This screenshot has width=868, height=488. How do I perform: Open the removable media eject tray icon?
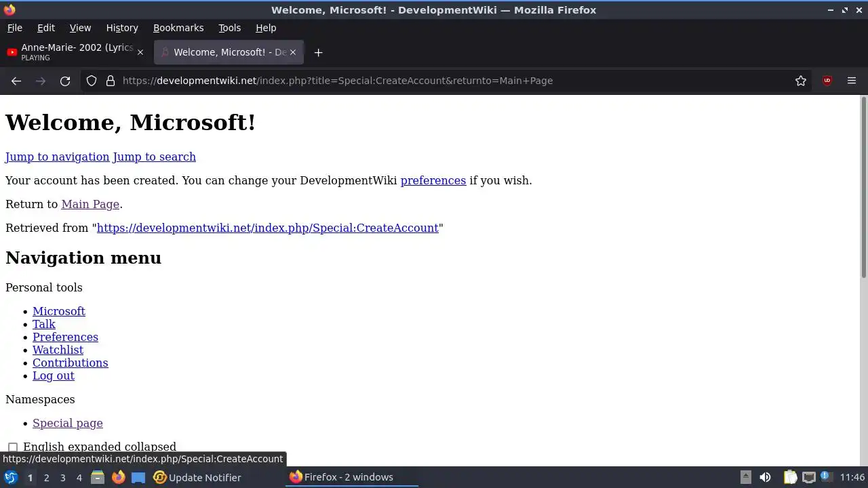[745, 477]
